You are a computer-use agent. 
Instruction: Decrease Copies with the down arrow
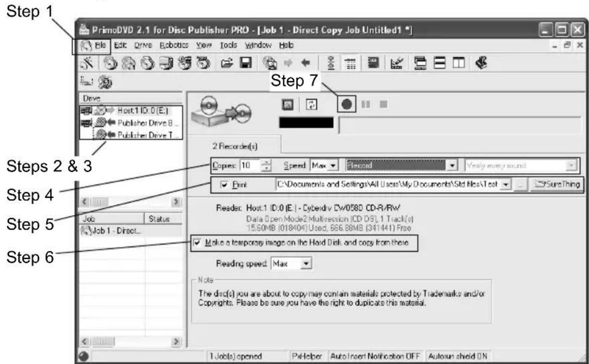[266, 168]
